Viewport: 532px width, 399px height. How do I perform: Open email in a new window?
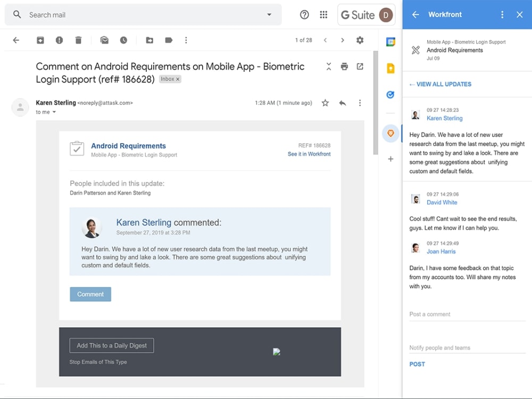(360, 66)
